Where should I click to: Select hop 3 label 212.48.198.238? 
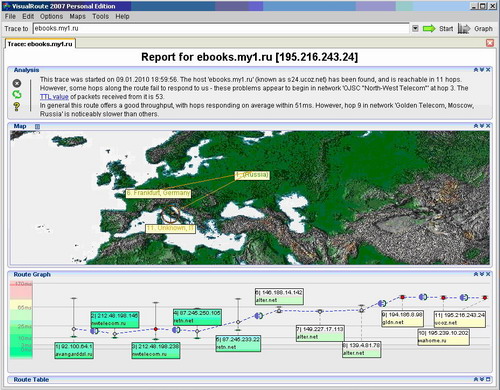point(156,350)
